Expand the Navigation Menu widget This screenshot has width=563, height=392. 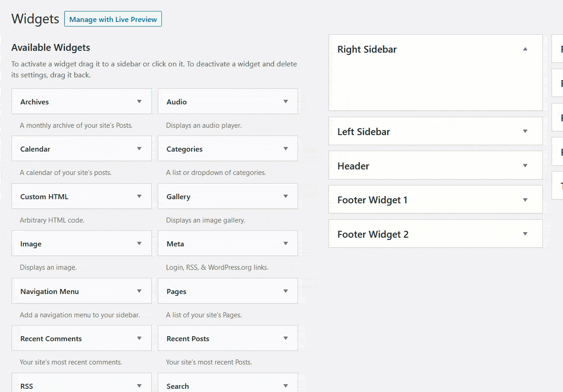139,291
